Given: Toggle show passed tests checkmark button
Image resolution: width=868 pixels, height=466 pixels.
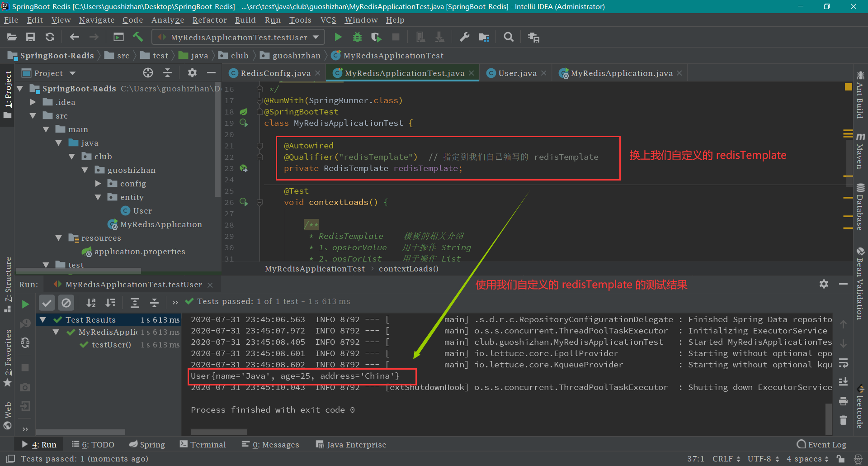Looking at the screenshot, I should (47, 303).
